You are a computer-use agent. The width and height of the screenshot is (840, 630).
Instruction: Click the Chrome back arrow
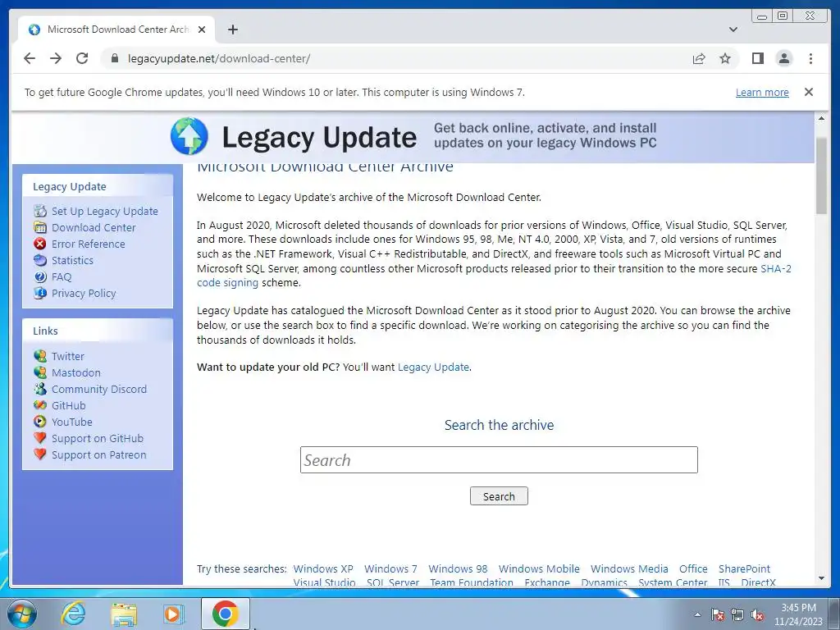(30, 58)
